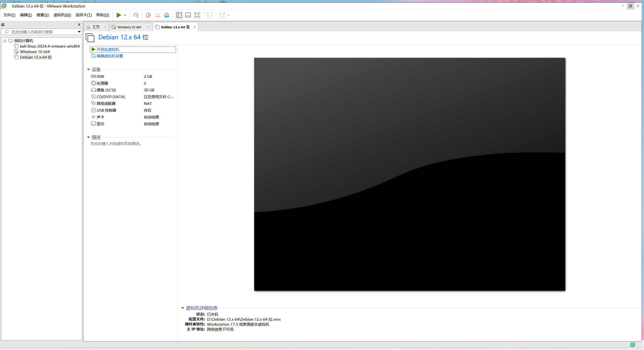Open the 选项卡(T) menu
This screenshot has height=350, width=644.
[x=84, y=15]
